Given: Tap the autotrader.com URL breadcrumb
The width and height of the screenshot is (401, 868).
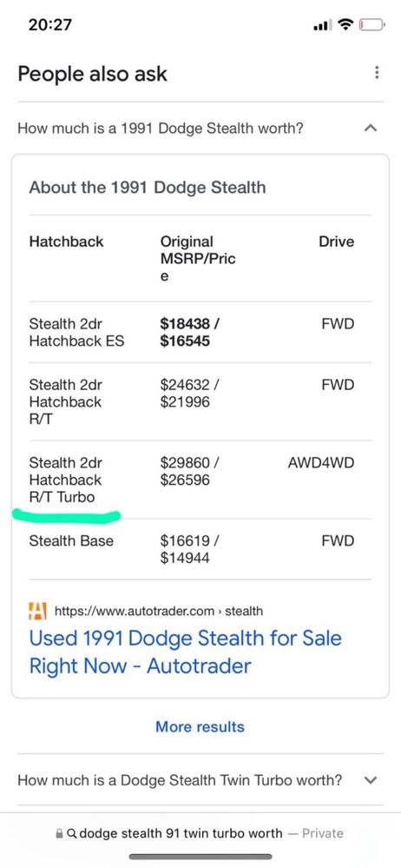Looking at the screenshot, I should click(x=159, y=611).
